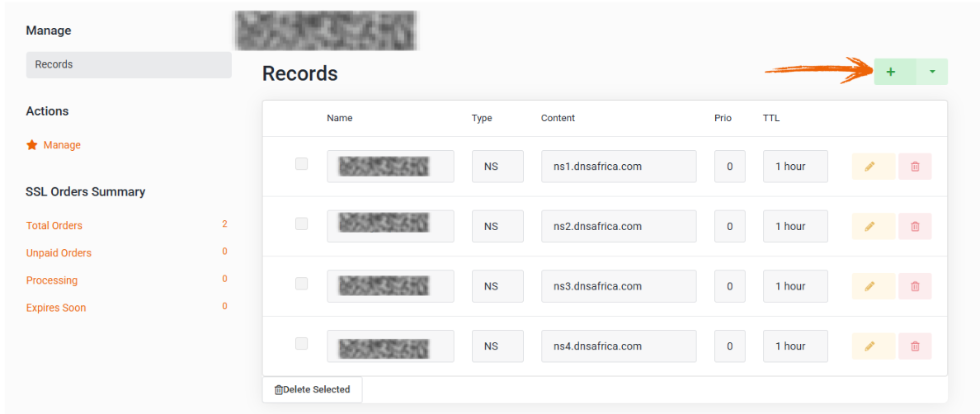Open Total Orders in SSL Orders Summary
The width and height of the screenshot is (980, 414).
point(54,225)
